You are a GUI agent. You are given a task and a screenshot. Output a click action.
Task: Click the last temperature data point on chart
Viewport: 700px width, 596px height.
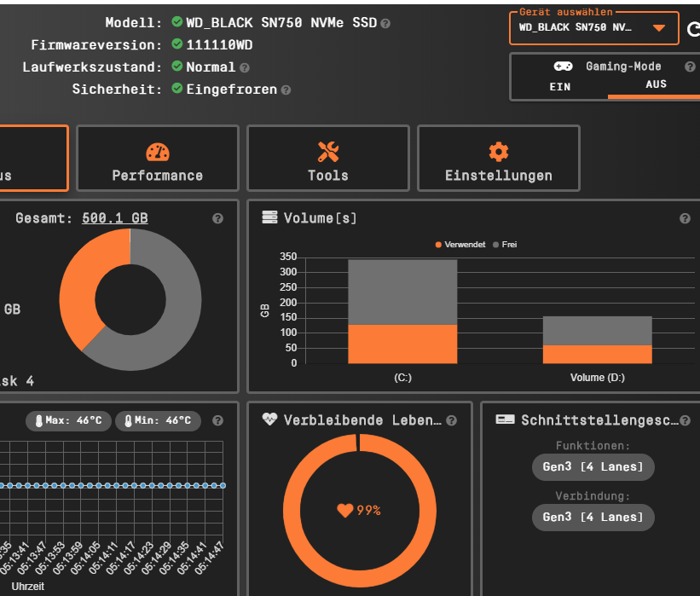[223, 485]
